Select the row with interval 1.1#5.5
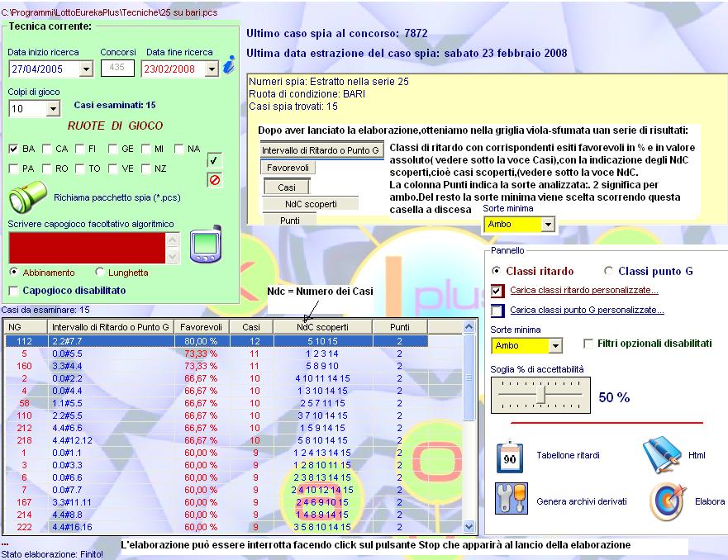Image resolution: width=728 pixels, height=560 pixels. (216, 403)
